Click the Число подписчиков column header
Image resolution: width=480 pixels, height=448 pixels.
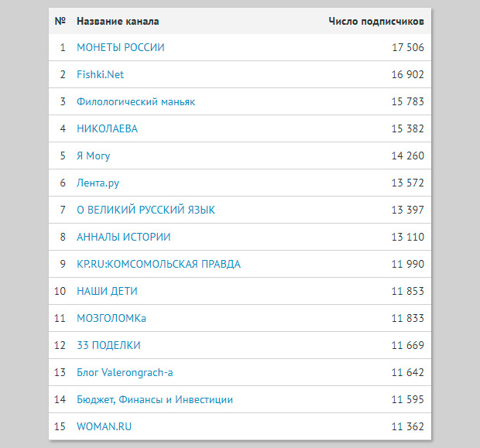(x=376, y=21)
